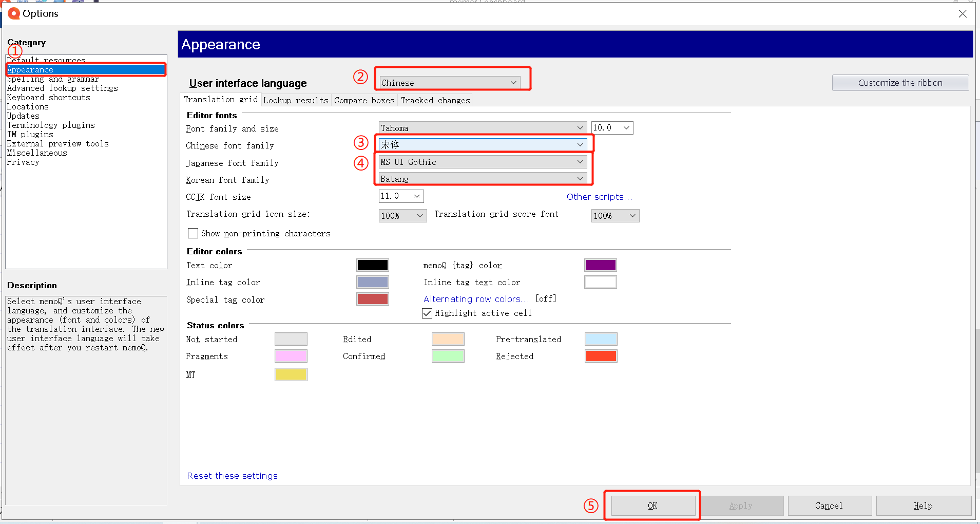Image resolution: width=980 pixels, height=524 pixels.
Task: Click Customize the ribbon button
Action: point(900,83)
